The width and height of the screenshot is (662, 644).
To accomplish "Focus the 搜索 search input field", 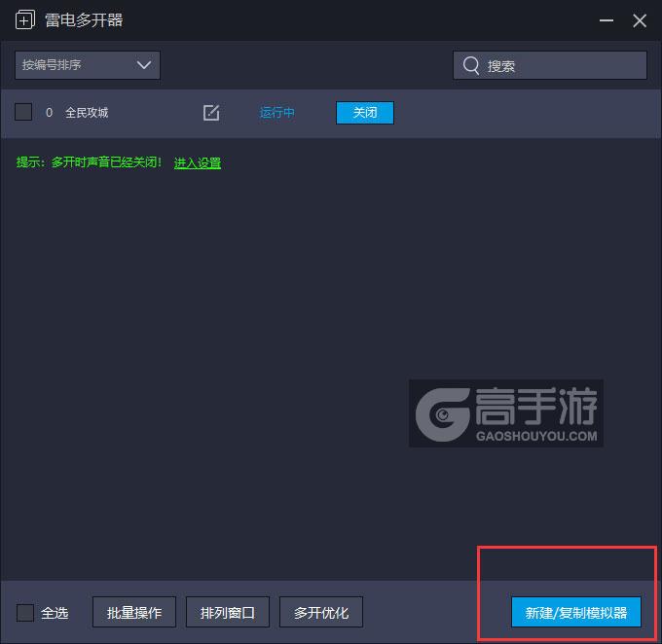I will pos(550,65).
